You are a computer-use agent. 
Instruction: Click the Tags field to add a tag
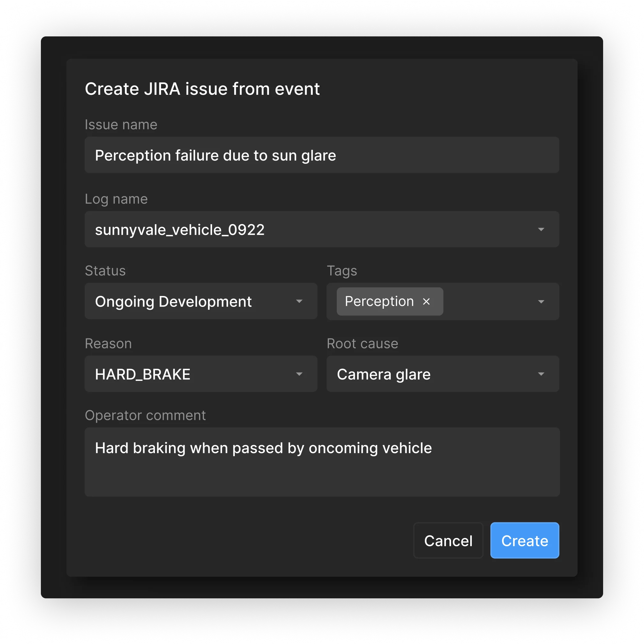pyautogui.click(x=494, y=301)
